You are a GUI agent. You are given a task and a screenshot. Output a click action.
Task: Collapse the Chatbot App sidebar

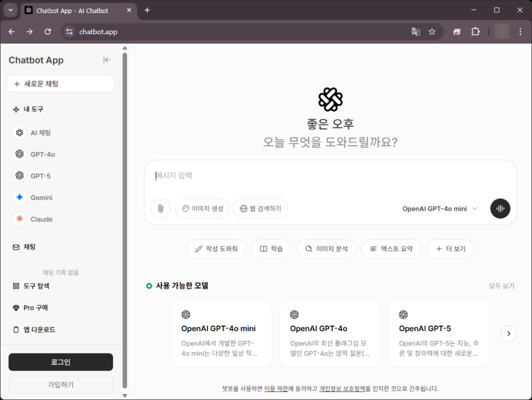point(106,60)
